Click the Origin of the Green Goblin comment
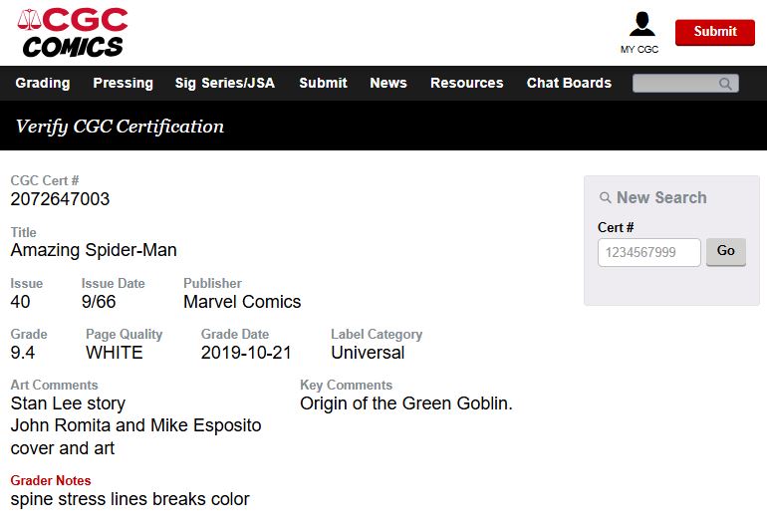The height and width of the screenshot is (532, 767). click(406, 403)
